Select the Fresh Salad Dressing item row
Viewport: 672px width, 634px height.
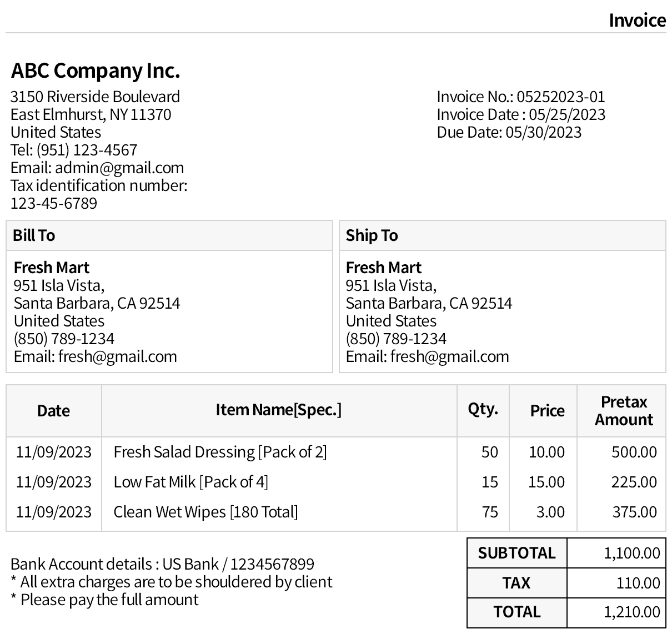(220, 452)
